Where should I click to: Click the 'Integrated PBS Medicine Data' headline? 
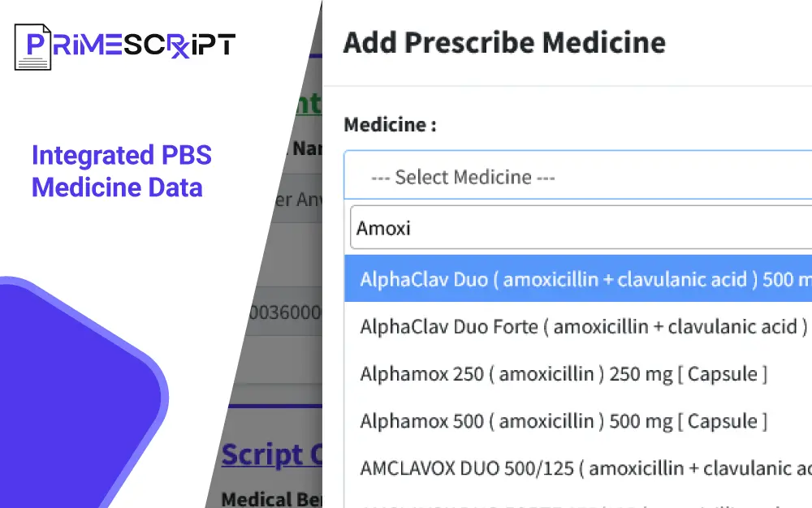tap(122, 171)
